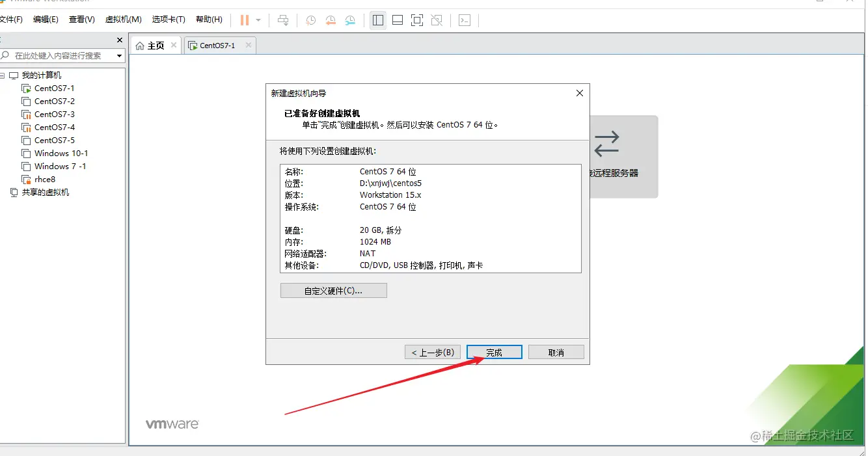Close the 主页 tab
Viewport: 868px width, 456px height.
coord(174,45)
